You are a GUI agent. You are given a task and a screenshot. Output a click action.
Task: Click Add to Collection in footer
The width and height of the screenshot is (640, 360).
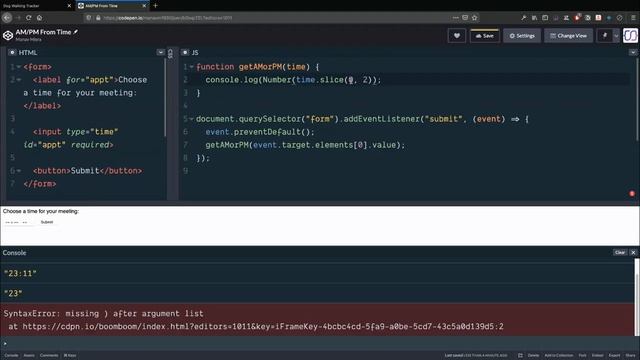tap(559, 355)
